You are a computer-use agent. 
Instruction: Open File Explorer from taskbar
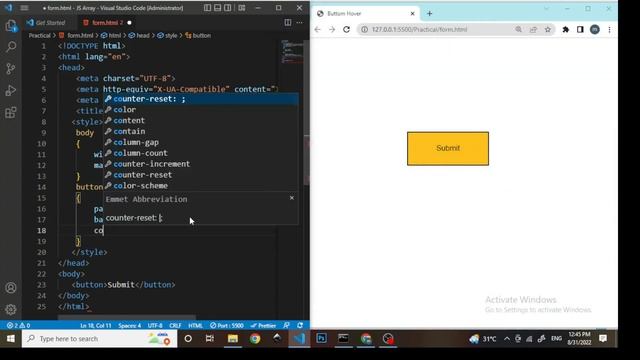[x=233, y=339]
